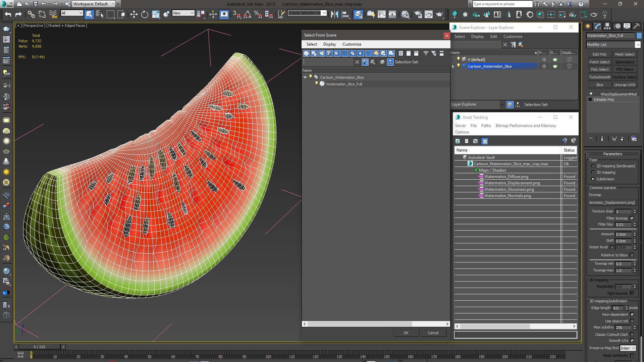Collapse Cartoon_Watermelon_Slice tree in Select From Scene
Viewport: 644px width, 362px height.
[x=305, y=77]
